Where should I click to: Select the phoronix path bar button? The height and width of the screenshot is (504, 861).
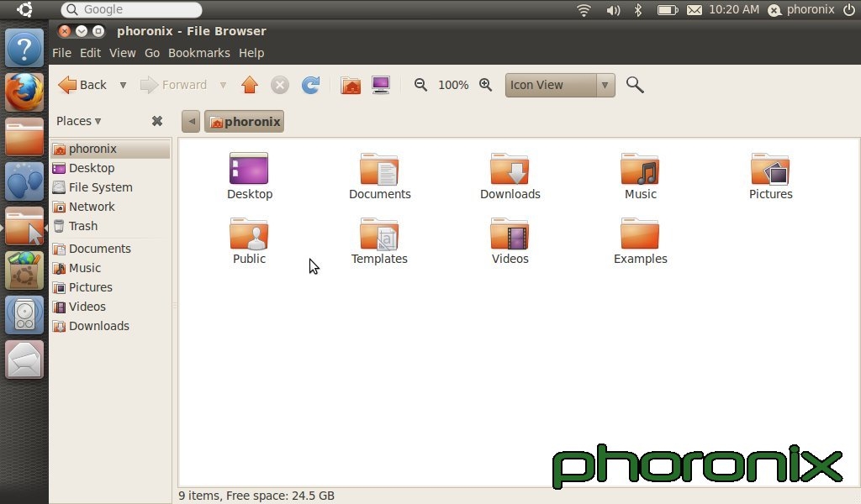pos(245,122)
